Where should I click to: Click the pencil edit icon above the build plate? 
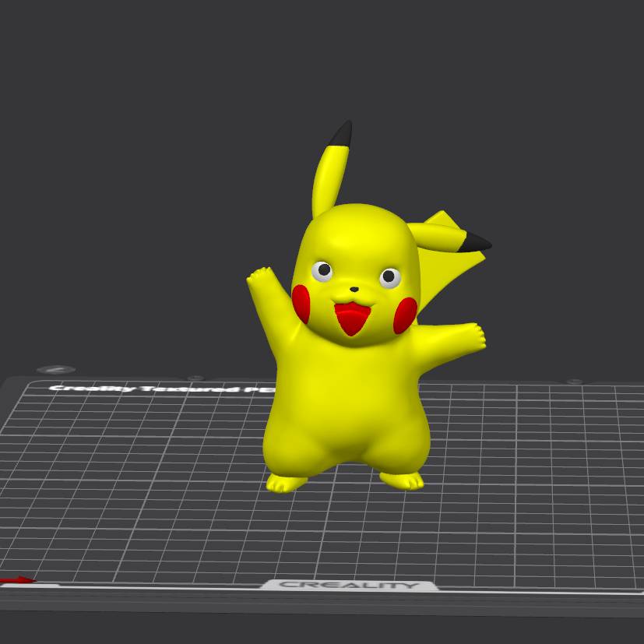[x=56, y=370]
